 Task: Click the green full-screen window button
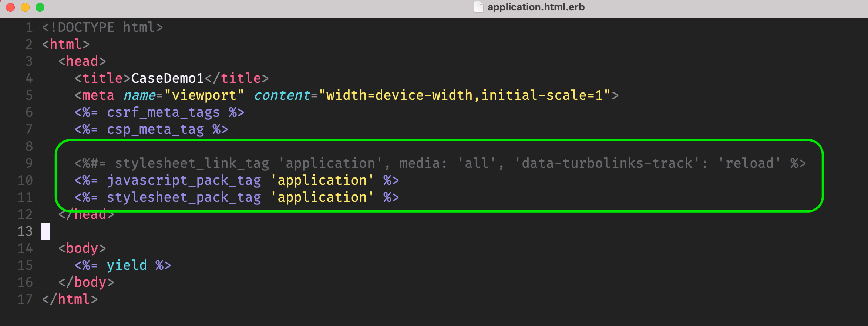[40, 7]
